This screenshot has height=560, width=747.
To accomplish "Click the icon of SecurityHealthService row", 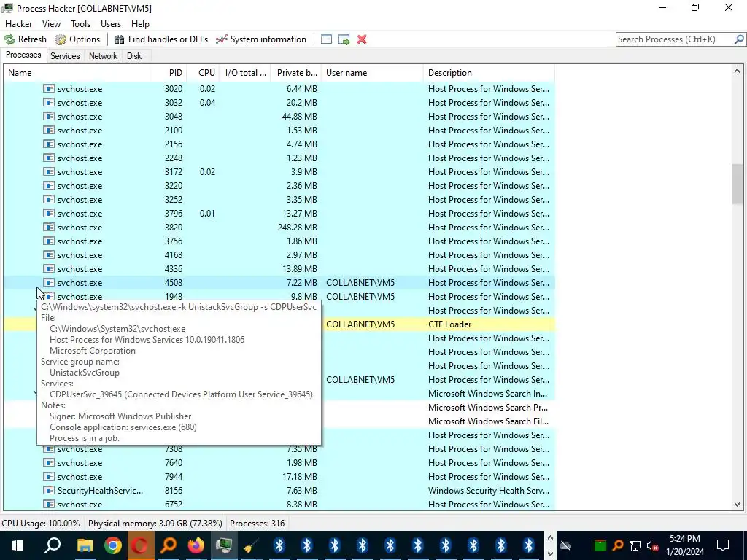I will point(49,491).
